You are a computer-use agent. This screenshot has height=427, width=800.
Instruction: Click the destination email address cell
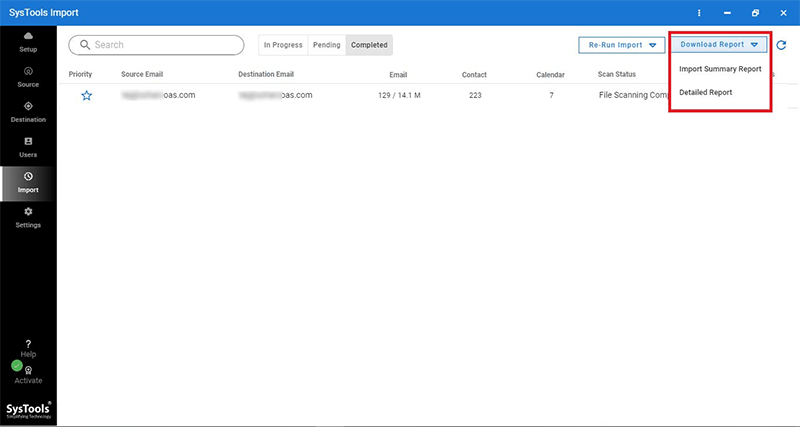pyautogui.click(x=276, y=95)
